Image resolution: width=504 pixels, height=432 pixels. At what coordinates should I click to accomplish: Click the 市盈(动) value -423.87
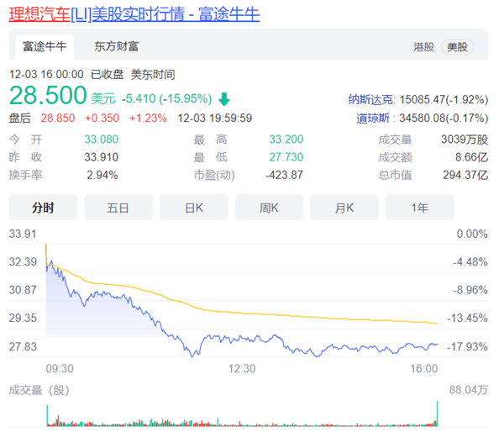(284, 175)
